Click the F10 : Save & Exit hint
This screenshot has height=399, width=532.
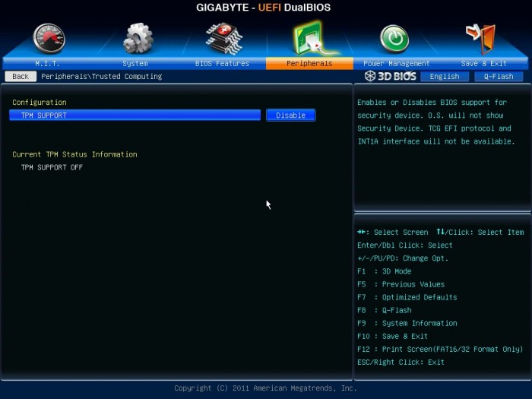(393, 336)
